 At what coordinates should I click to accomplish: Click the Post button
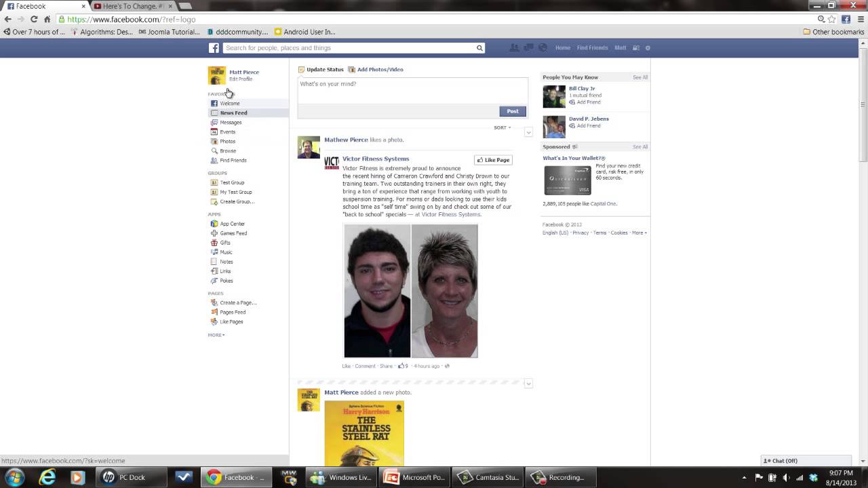pos(513,111)
